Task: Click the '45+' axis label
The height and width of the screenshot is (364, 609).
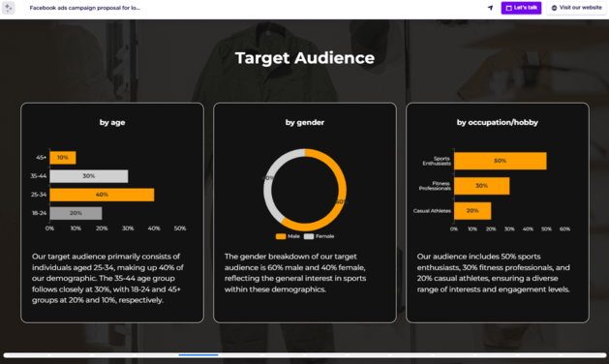Action: pyautogui.click(x=42, y=158)
